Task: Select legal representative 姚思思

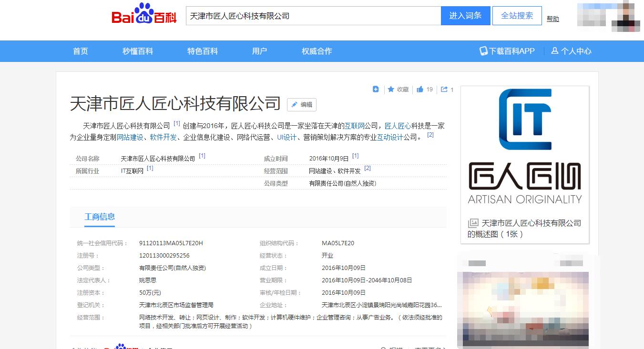Action: click(148, 280)
